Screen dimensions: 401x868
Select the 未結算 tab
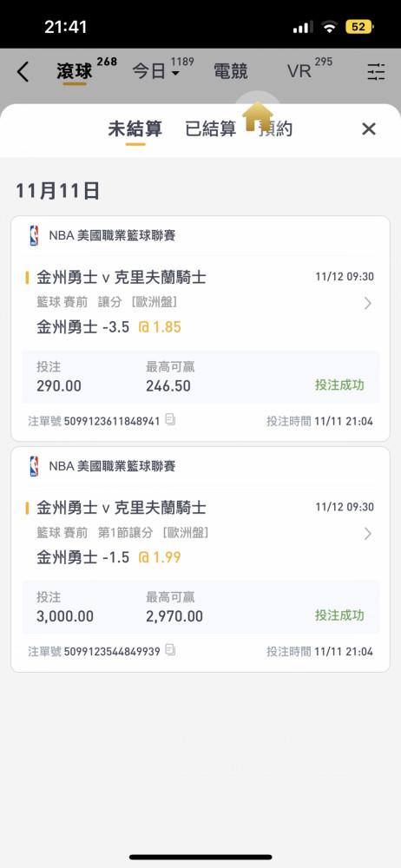(x=135, y=129)
